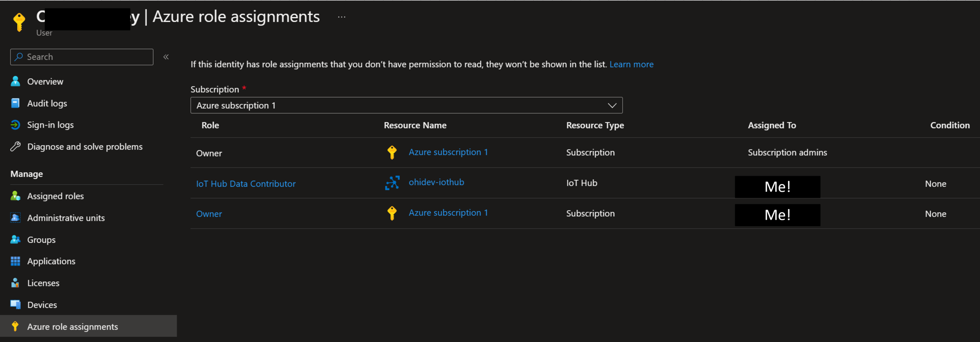Image resolution: width=980 pixels, height=342 pixels.
Task: Open Azure subscription 1 link in last row
Action: click(x=448, y=212)
